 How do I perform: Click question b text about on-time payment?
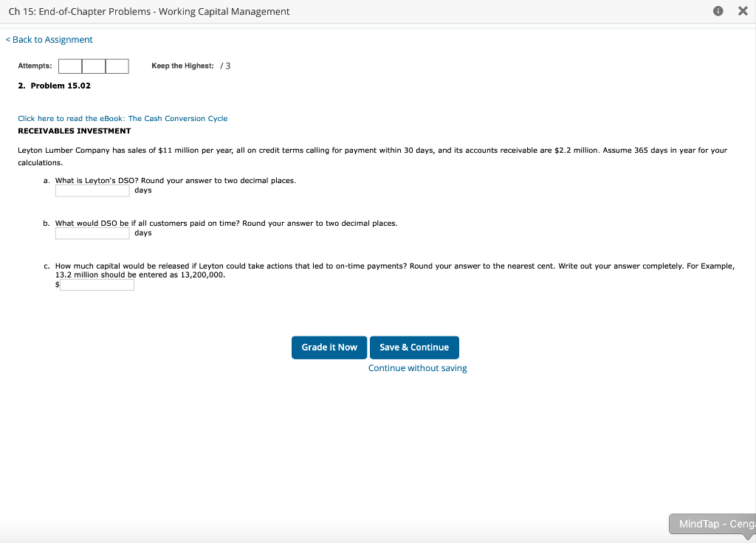pos(226,223)
